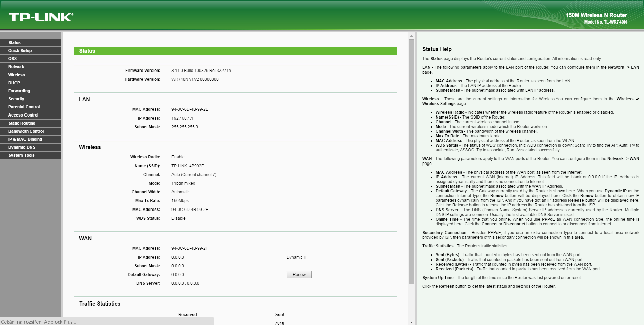This screenshot has width=644, height=325.
Task: Click the 150M Wireless N Router title
Action: tap(596, 15)
